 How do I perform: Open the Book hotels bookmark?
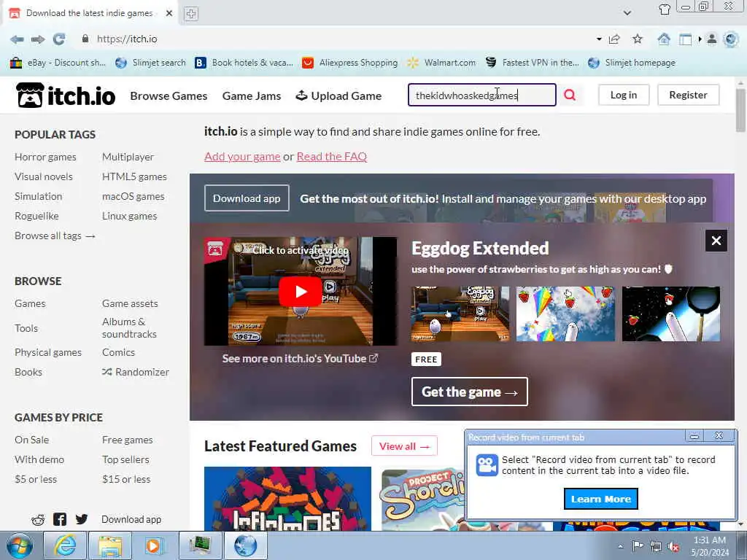(244, 63)
